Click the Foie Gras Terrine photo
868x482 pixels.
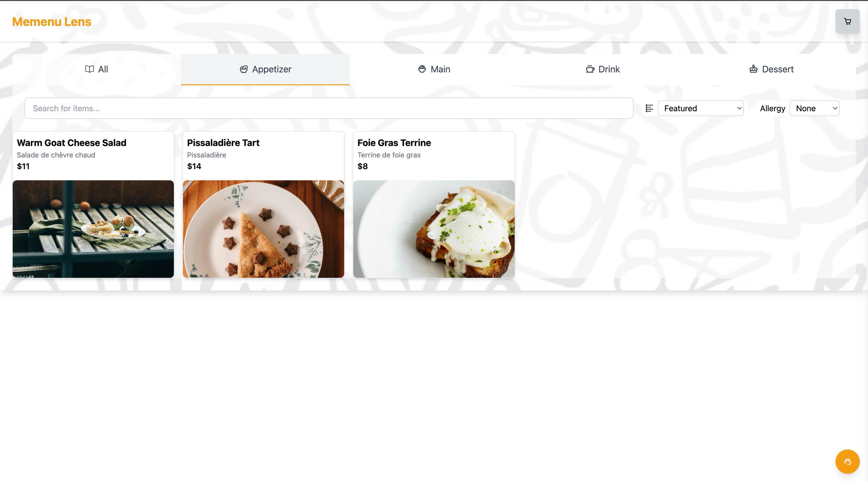pos(434,229)
